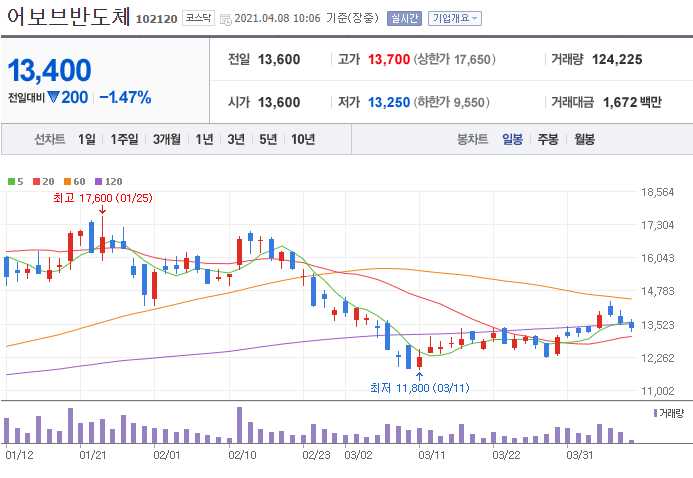Viewport: 693px width, 478px height.
Task: Click the 최고 17,600 (01/25) annotation
Action: coord(103,198)
